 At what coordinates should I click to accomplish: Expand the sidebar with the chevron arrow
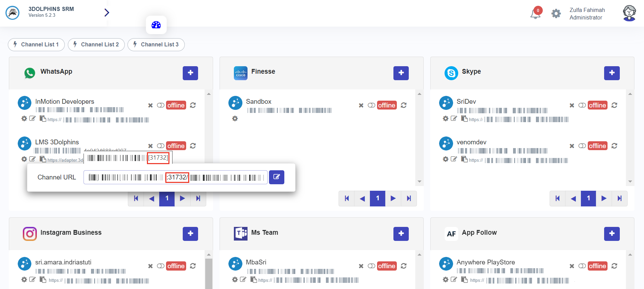[107, 13]
